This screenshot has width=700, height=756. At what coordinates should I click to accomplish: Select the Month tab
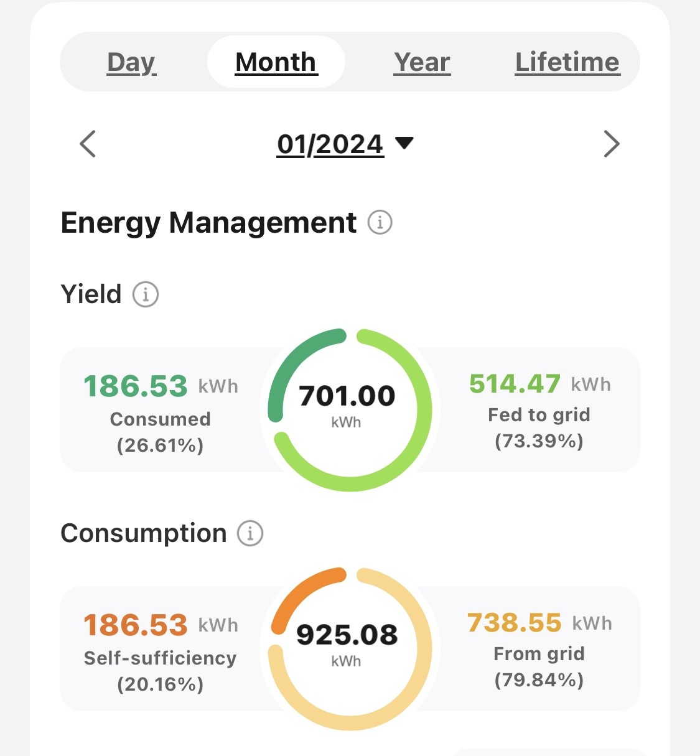coord(276,62)
